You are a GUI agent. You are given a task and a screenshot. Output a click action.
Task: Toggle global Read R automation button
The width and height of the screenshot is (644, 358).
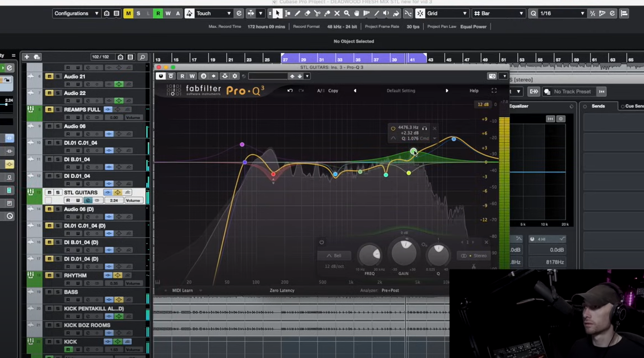tap(158, 13)
